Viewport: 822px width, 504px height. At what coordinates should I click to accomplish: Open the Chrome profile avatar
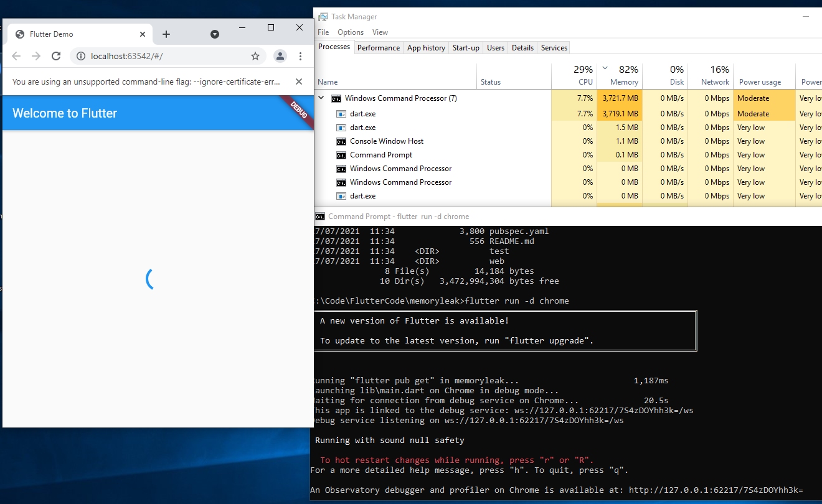click(280, 55)
